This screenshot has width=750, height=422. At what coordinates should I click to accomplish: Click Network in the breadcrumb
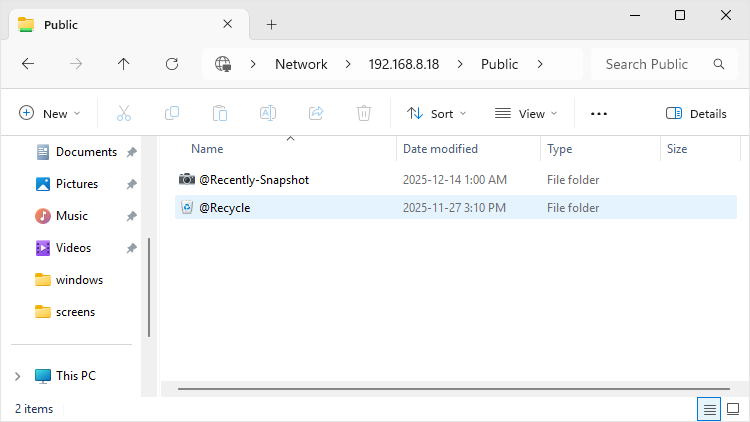click(x=301, y=64)
